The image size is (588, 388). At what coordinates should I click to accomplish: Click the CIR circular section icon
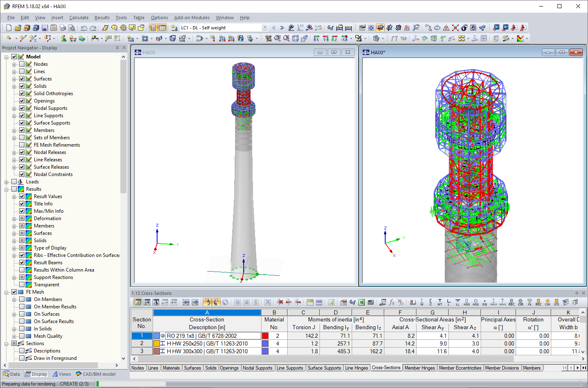point(547,302)
